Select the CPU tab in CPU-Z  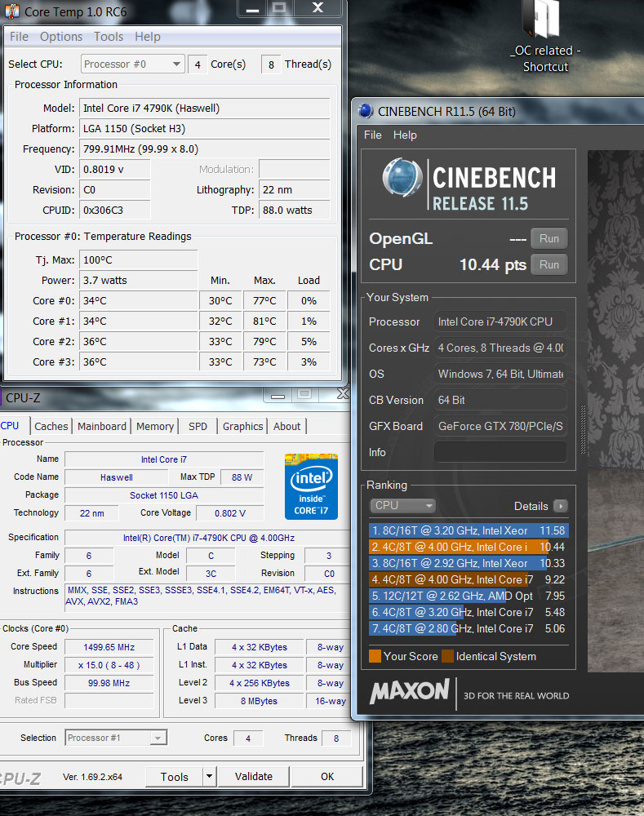pyautogui.click(x=11, y=425)
